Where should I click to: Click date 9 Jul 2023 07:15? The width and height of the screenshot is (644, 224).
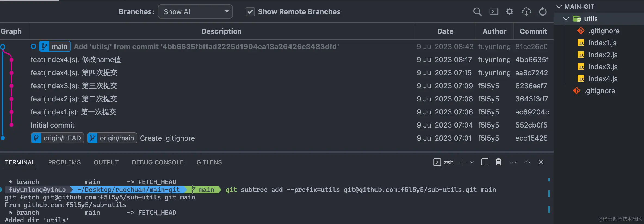444,73
